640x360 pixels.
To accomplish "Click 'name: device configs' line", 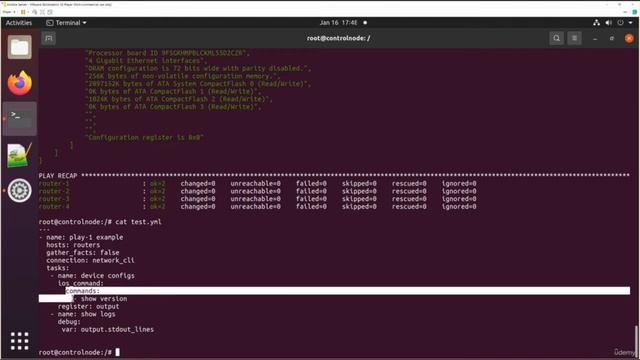I will [x=96, y=276].
